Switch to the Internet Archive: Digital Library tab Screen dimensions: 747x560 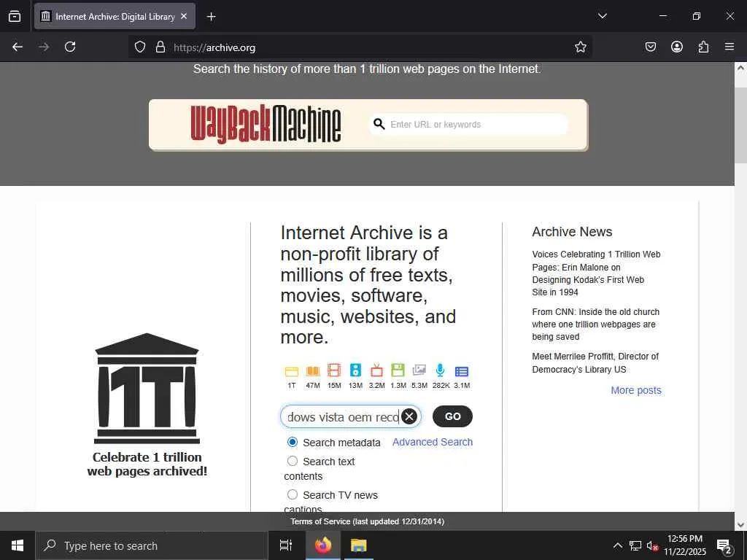(x=115, y=16)
